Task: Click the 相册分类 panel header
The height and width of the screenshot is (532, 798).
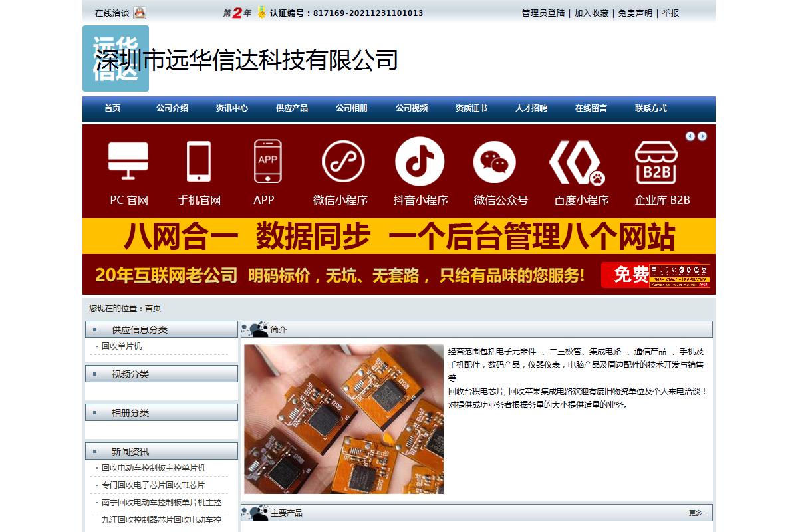Action: pyautogui.click(x=162, y=412)
